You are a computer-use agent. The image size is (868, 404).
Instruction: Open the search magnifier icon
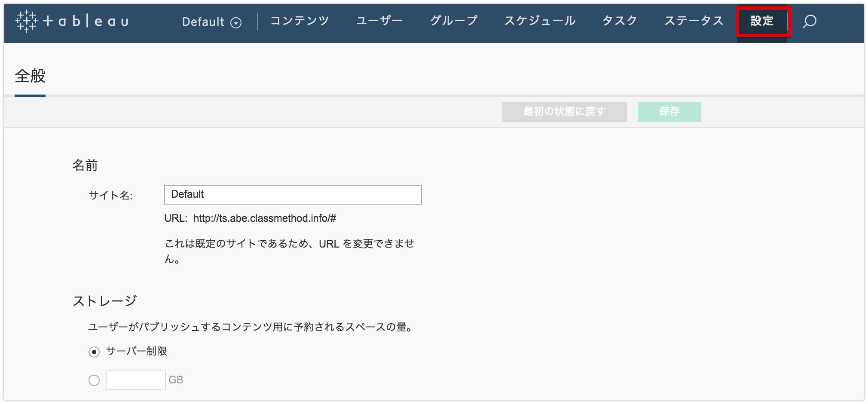(810, 21)
